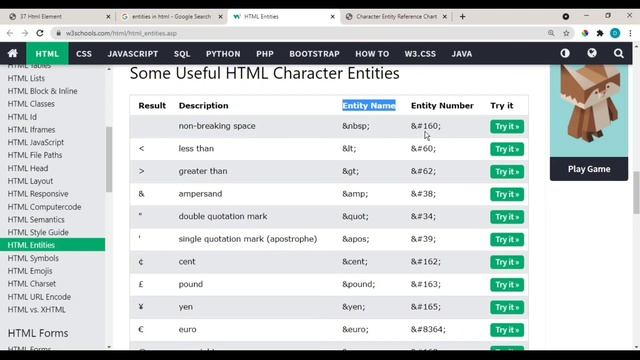Try it for less than row
The width and height of the screenshot is (640, 360).
click(507, 149)
